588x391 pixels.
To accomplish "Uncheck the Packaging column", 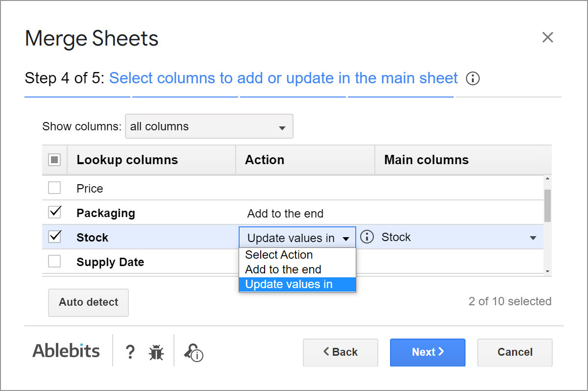I will [54, 212].
